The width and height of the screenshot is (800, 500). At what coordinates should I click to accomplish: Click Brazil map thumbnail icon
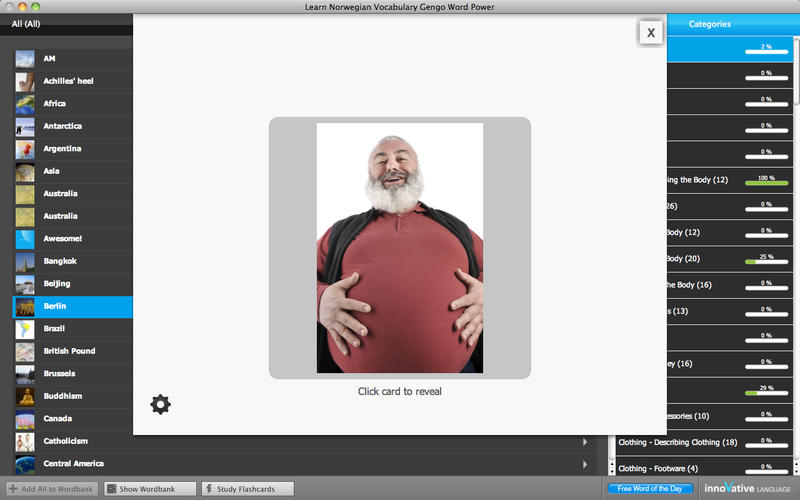point(25,329)
